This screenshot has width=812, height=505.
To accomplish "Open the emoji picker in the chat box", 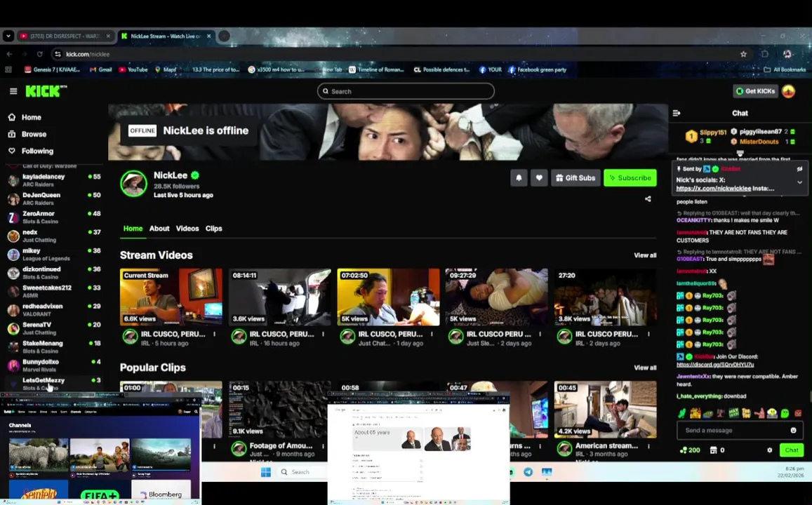I will point(793,430).
